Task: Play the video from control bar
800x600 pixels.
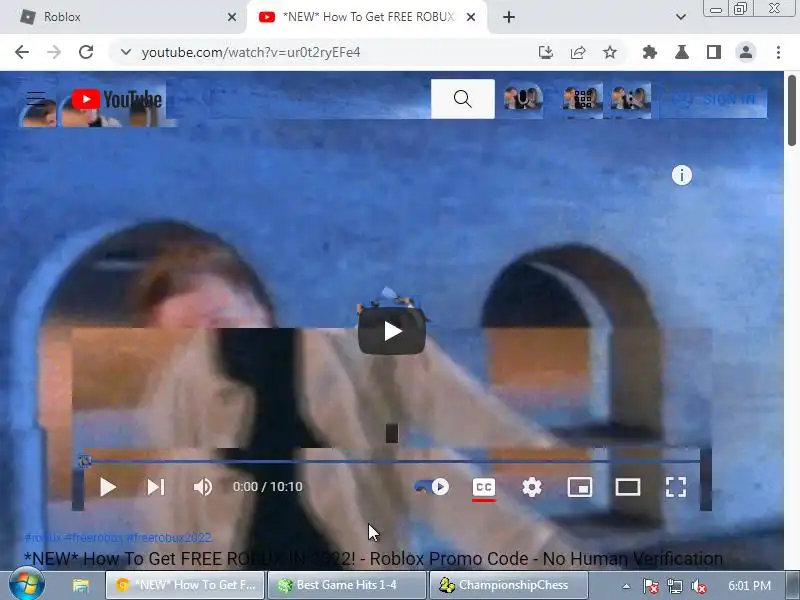Action: pos(108,487)
